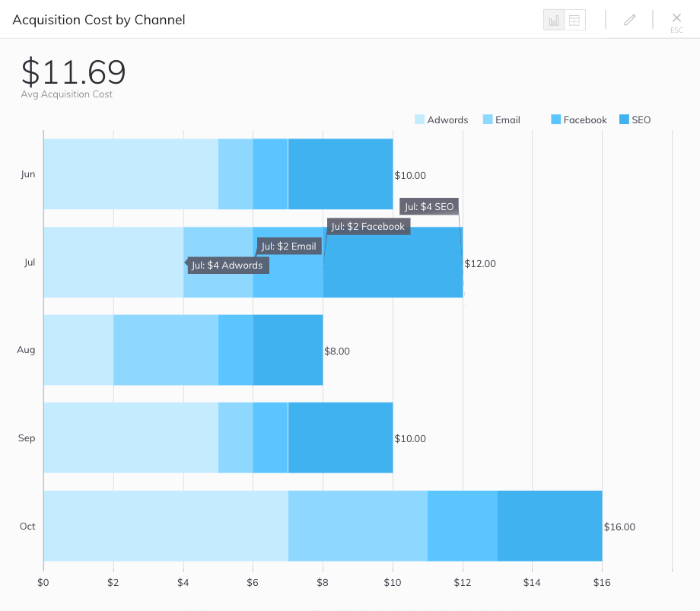Click the Aug Email bar segment
Screen dimensions: 700x611
(166, 350)
